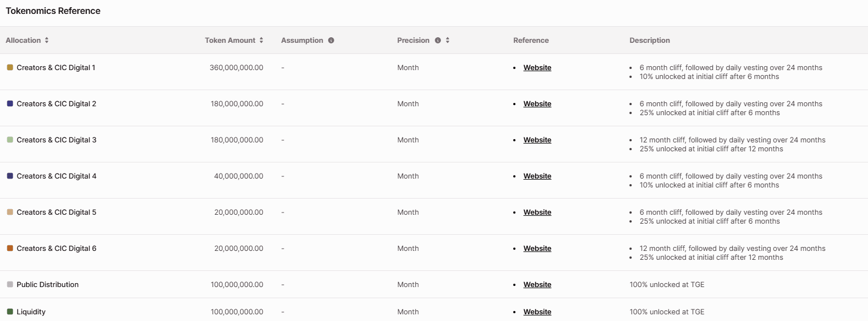This screenshot has height=321, width=868.
Task: Click the Tokenomics Reference heading
Action: pos(53,11)
